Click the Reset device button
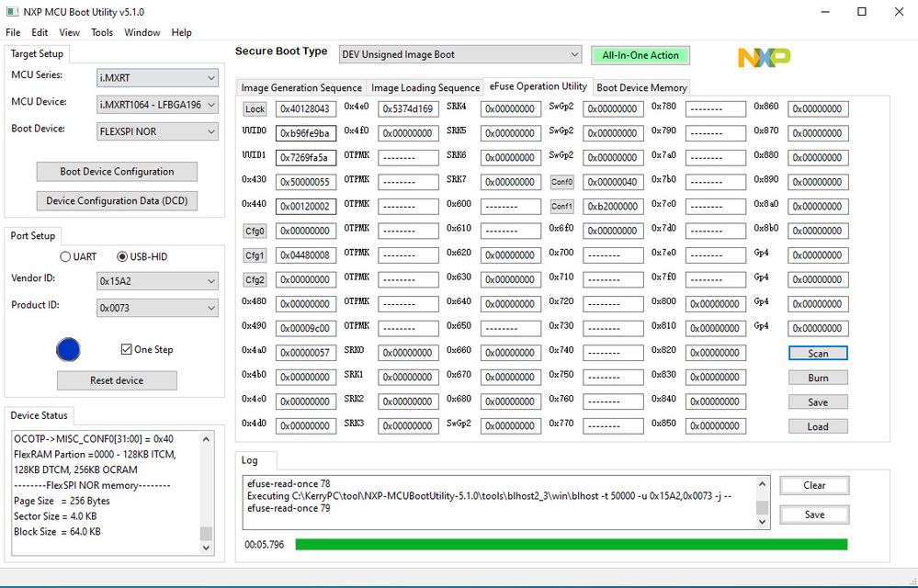Screen dimensions: 918x588 tap(117, 381)
